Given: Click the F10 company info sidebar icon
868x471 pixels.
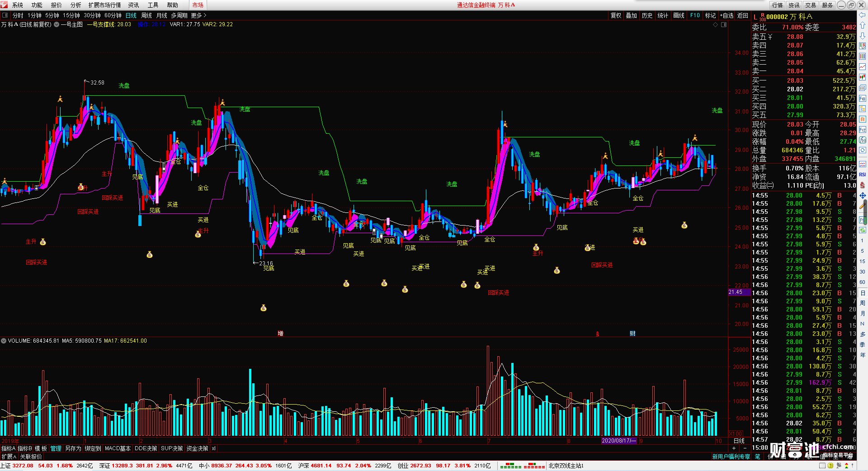Looking at the screenshot, I should pos(863,98).
